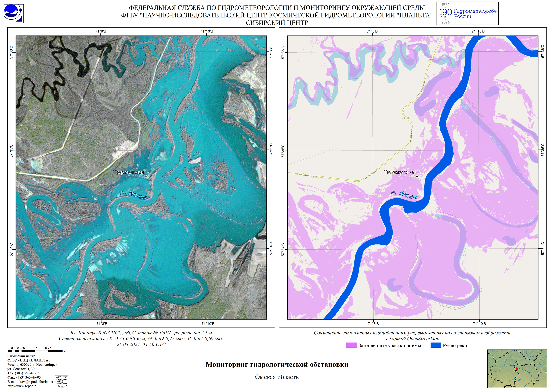Click the Тюрметяки settlement marker on the satellite image

pos(146,176)
